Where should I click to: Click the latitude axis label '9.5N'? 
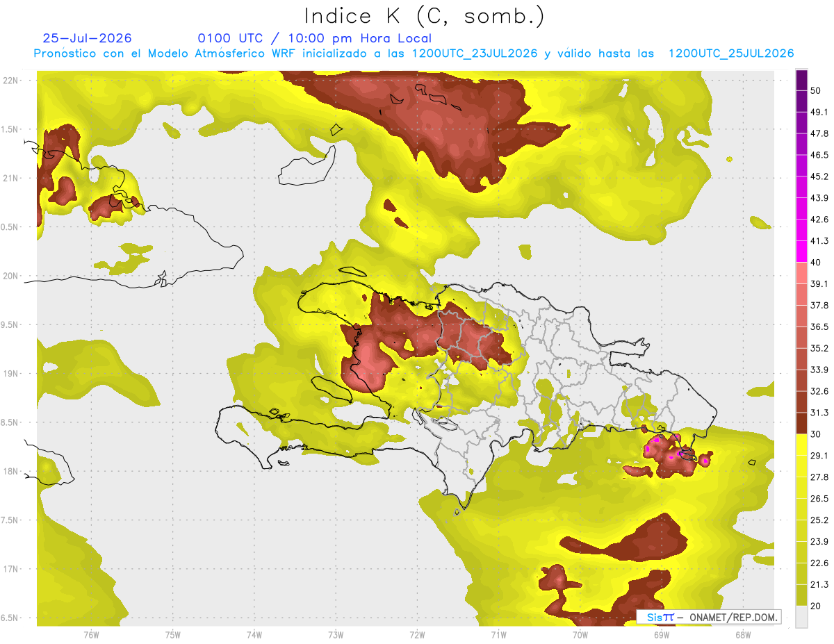(10, 324)
